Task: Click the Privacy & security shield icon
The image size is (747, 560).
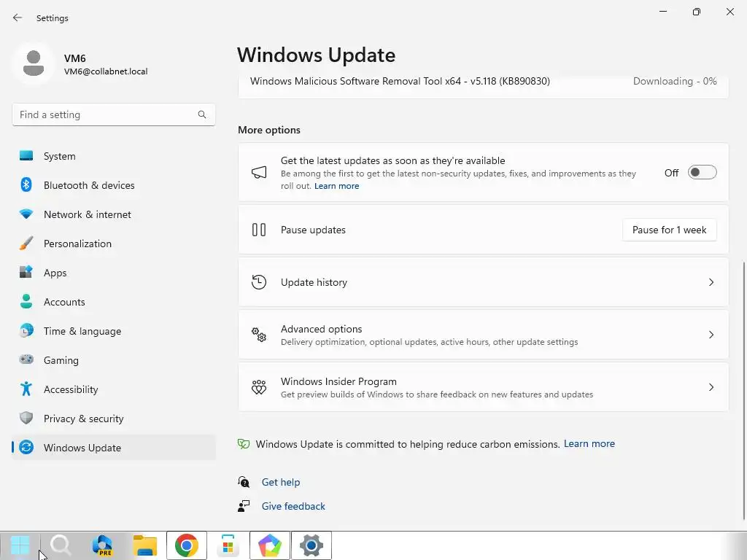Action: point(26,418)
